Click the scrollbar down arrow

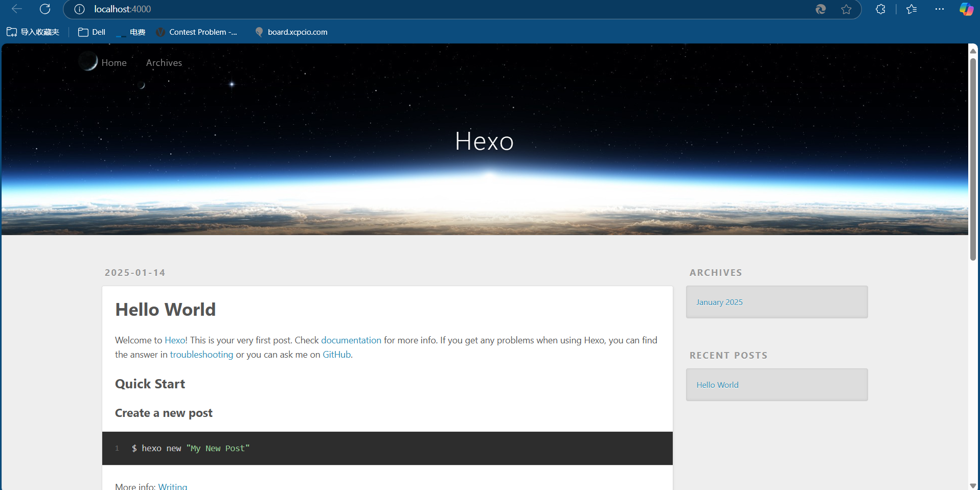973,485
